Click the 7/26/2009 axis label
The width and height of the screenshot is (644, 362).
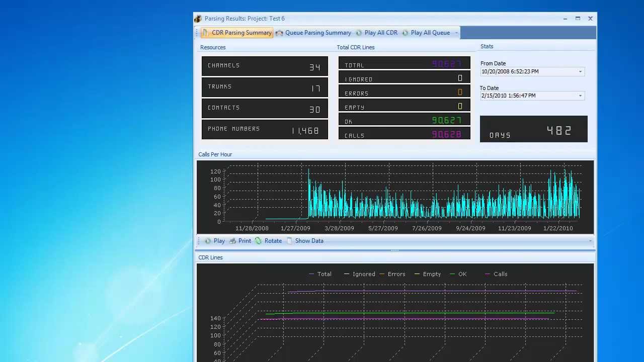coord(427,228)
